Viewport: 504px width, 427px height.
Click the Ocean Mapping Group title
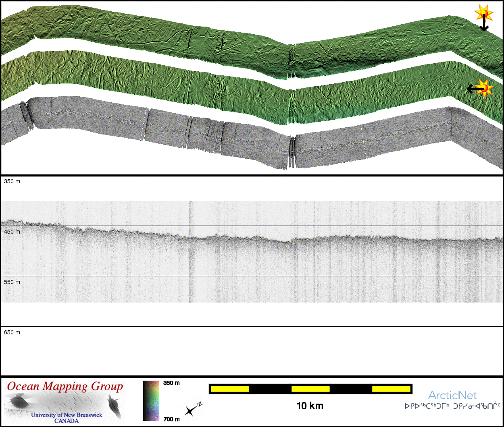click(65, 386)
